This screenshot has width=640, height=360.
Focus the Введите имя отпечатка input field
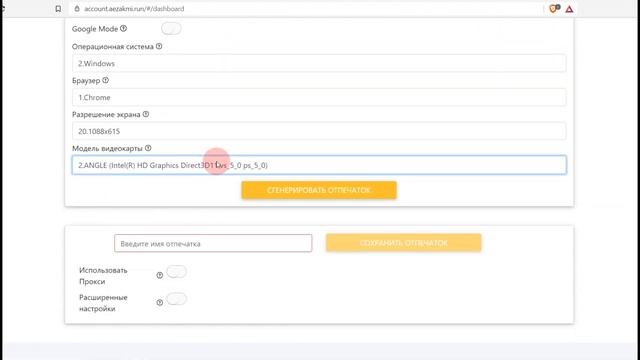click(213, 243)
